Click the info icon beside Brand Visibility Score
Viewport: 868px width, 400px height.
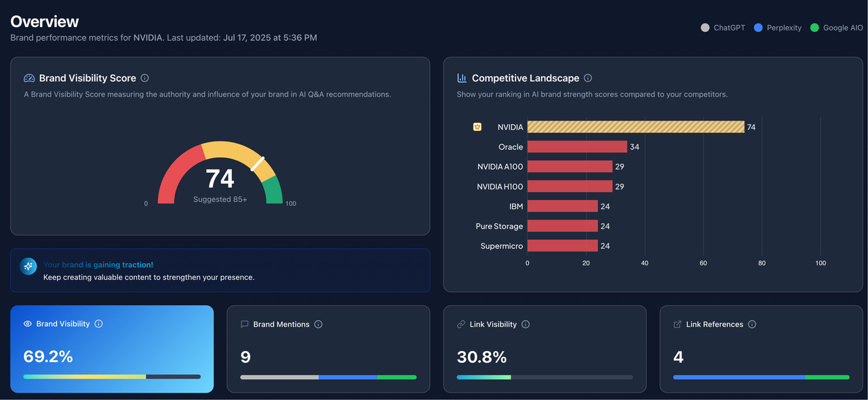click(x=144, y=78)
